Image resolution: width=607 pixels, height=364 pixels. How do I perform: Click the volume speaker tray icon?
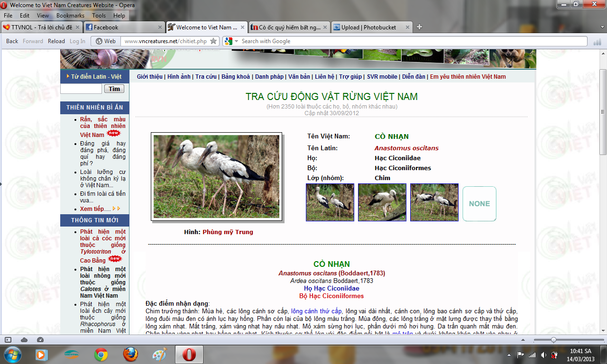click(x=543, y=355)
